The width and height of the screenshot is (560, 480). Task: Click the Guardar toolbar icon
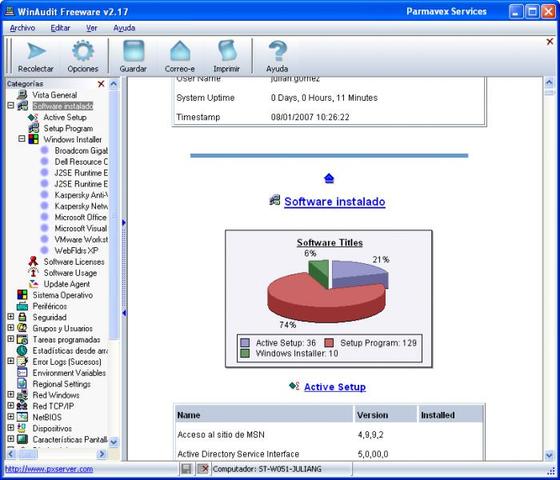tap(134, 51)
